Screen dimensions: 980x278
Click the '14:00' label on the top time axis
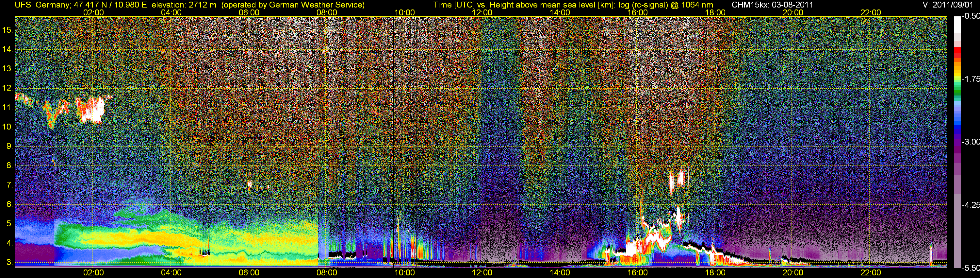560,12
